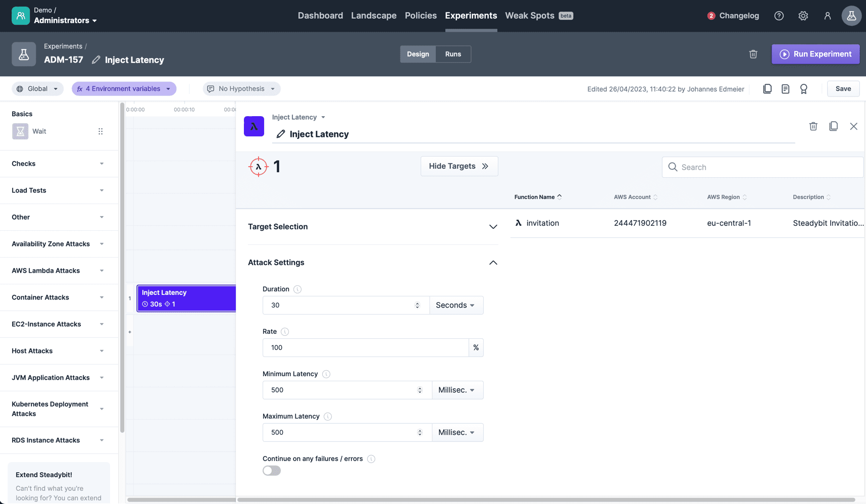Click Hide Targets to collapse the target list

(459, 166)
